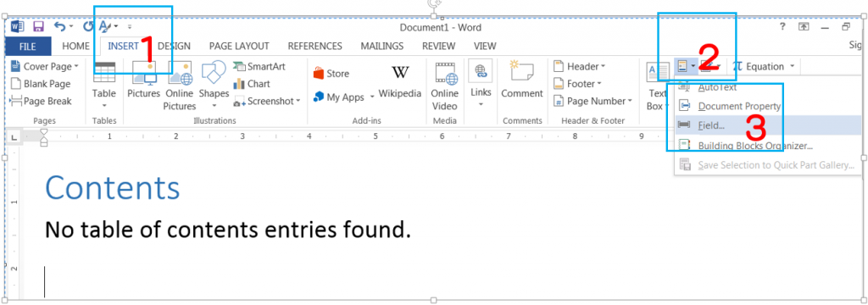
Task: Insert a Comment using the note icon
Action: (521, 72)
